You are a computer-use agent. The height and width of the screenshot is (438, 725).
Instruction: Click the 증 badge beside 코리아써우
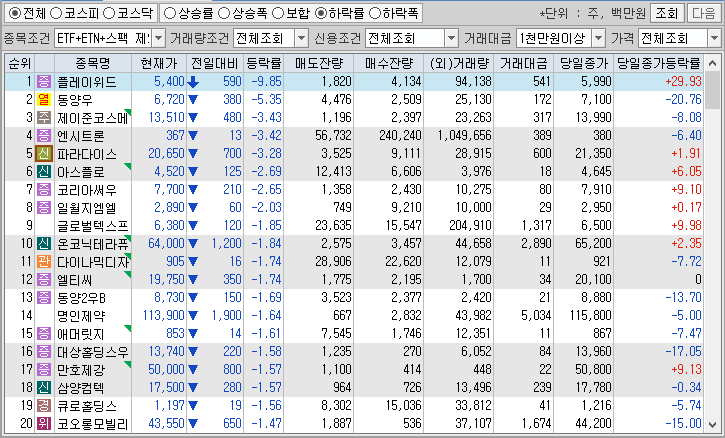tap(44, 190)
